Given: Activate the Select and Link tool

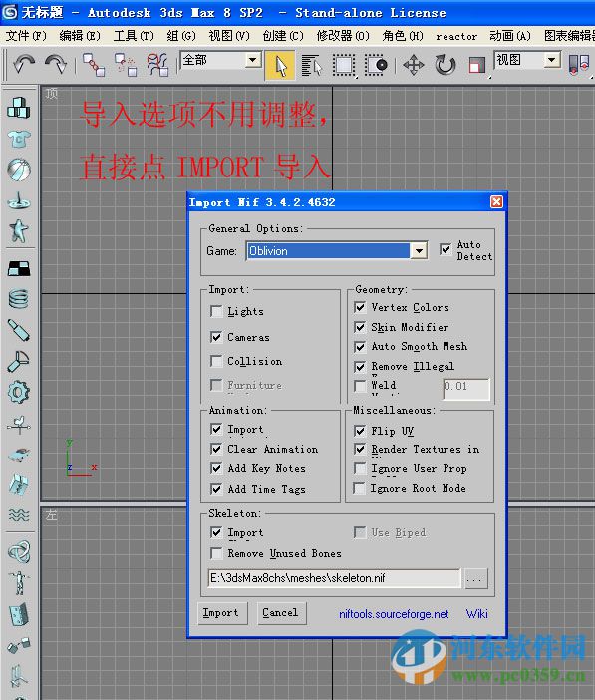Looking at the screenshot, I should [94, 65].
